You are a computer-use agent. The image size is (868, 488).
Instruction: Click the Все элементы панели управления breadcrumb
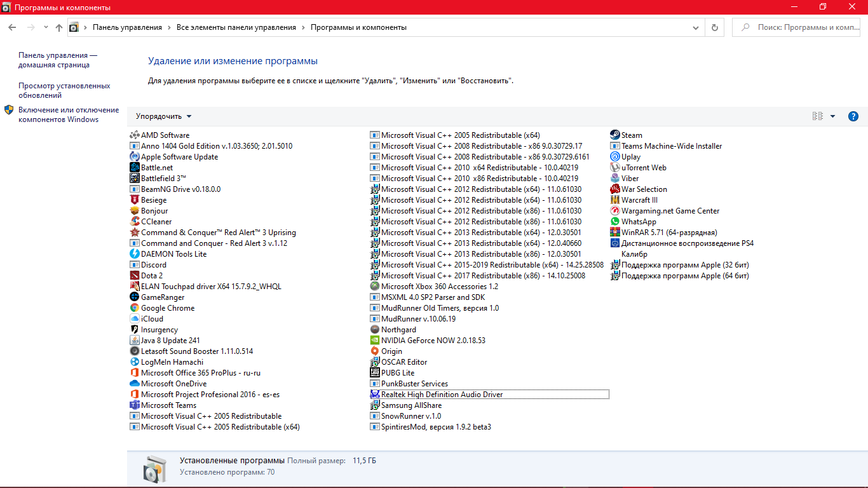236,27
